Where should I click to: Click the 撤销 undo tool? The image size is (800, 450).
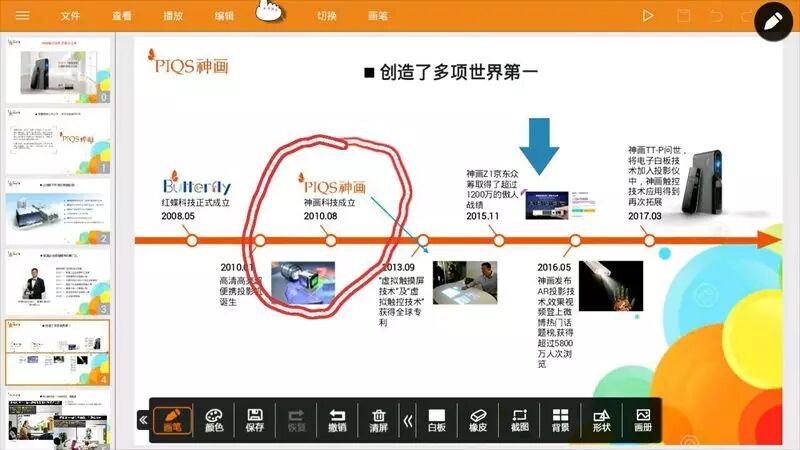[x=337, y=421]
